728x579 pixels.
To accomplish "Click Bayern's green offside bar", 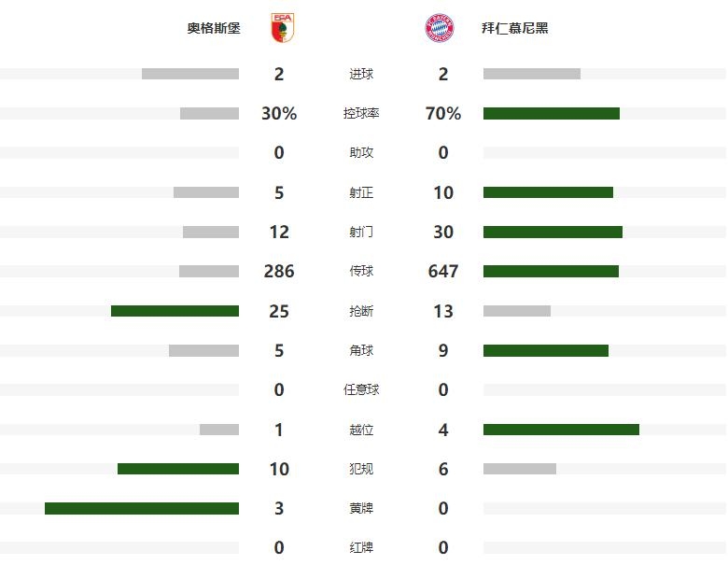I will point(561,430).
